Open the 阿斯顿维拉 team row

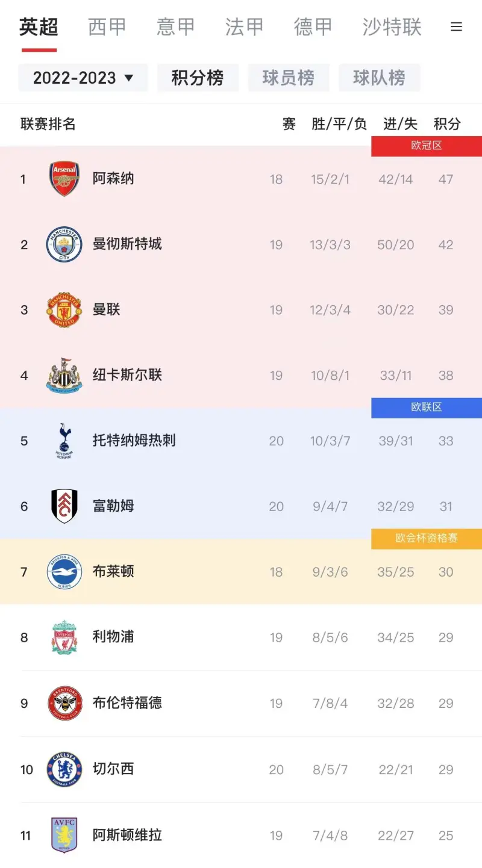tap(241, 835)
